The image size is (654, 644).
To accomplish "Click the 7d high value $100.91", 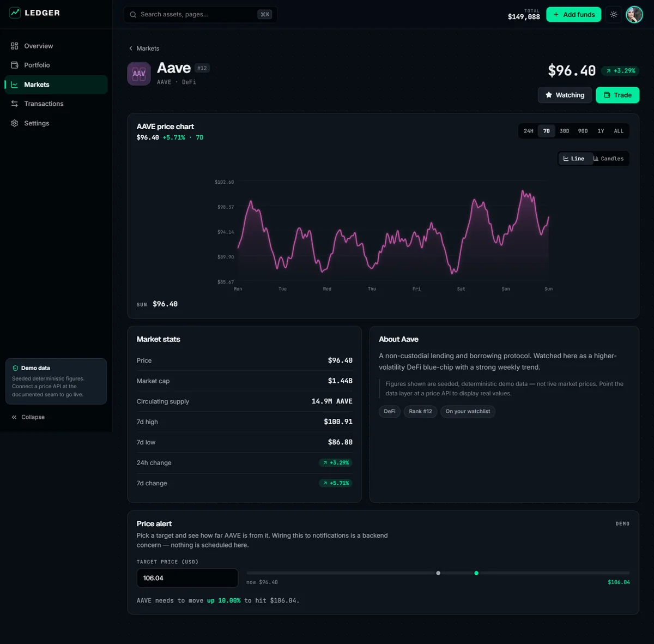I will click(338, 422).
